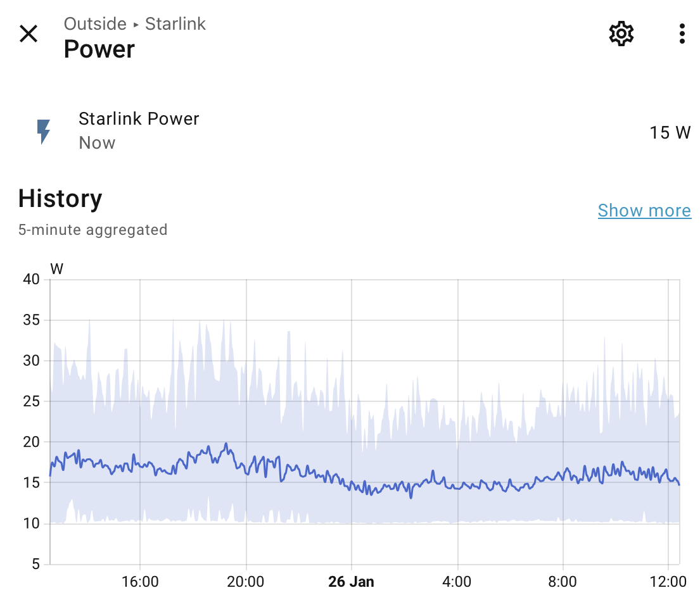Click the 26 Jan date marker
This screenshot has height=614, width=700.
[x=351, y=582]
